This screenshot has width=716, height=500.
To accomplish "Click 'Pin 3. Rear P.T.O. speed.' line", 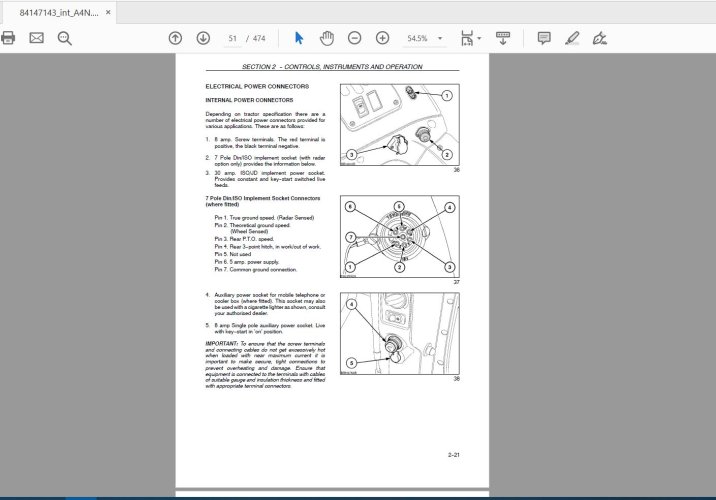I will 244,239.
